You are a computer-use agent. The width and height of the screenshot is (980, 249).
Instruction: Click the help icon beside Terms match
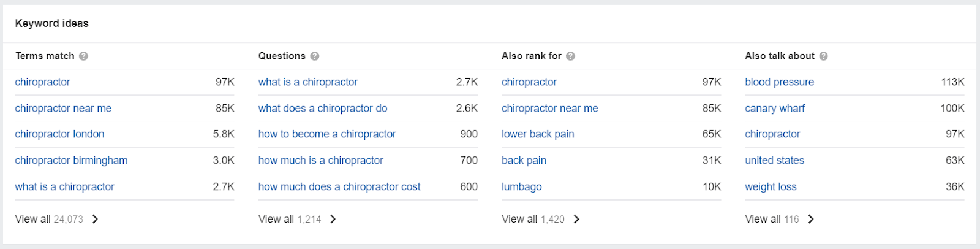tap(83, 56)
